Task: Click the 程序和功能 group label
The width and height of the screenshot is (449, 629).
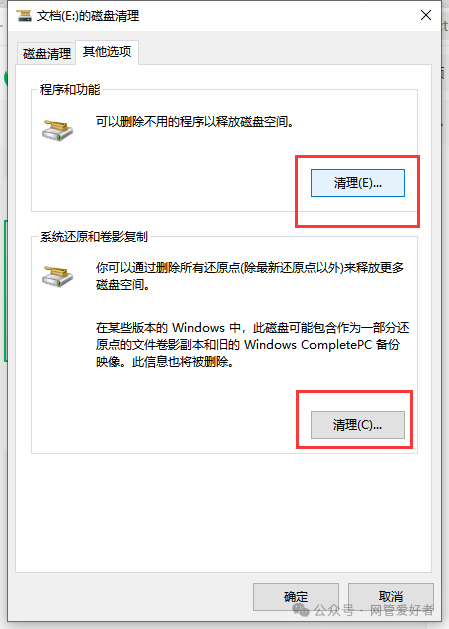Action: (70, 89)
